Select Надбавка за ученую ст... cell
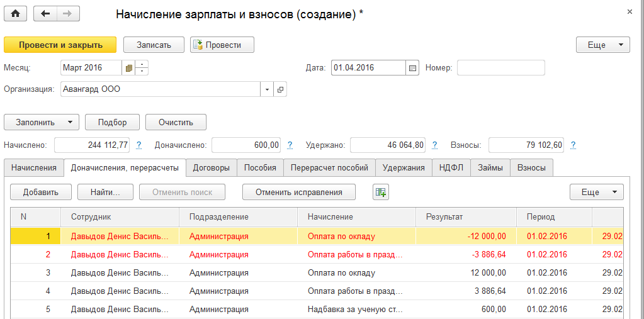Screen dimensions: 644x319 (x=356, y=309)
